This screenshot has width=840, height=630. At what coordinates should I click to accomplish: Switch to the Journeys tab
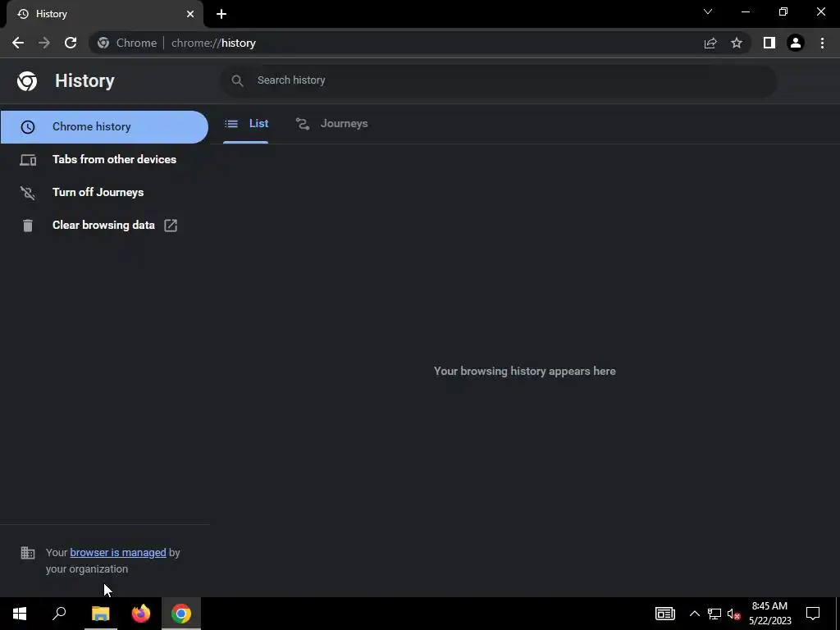332,124
